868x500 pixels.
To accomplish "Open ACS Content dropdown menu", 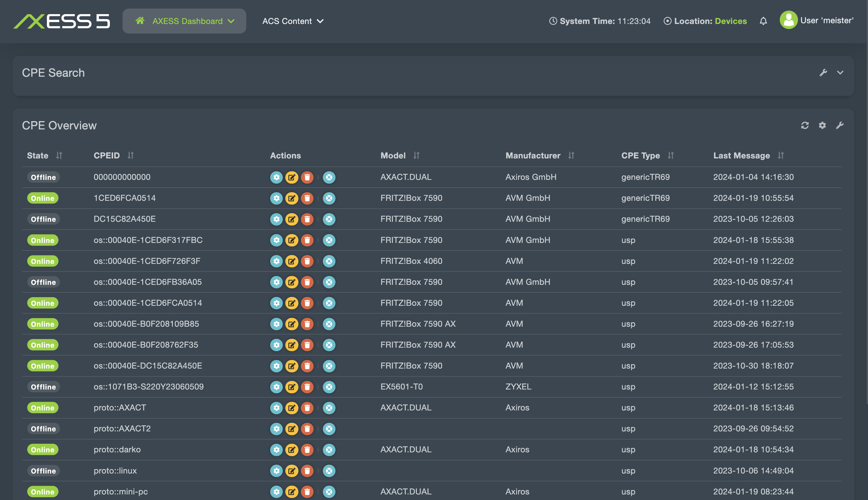I will pos(293,21).
